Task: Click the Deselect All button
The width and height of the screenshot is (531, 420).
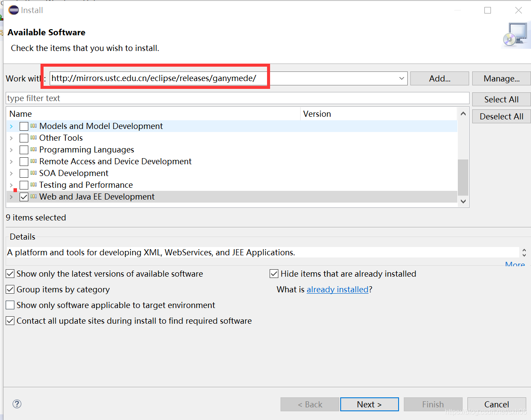Action: [501, 116]
